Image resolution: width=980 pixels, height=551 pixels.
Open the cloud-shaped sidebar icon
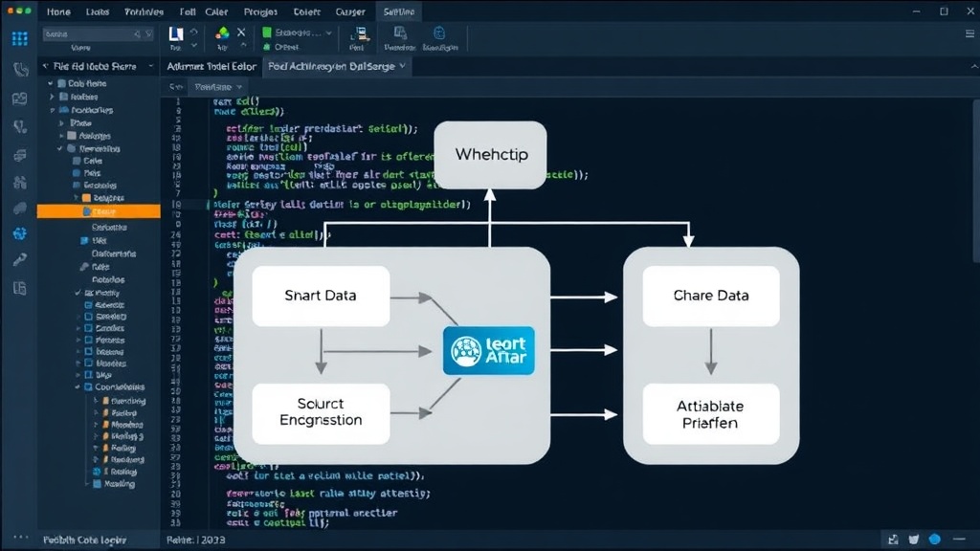[x=20, y=208]
